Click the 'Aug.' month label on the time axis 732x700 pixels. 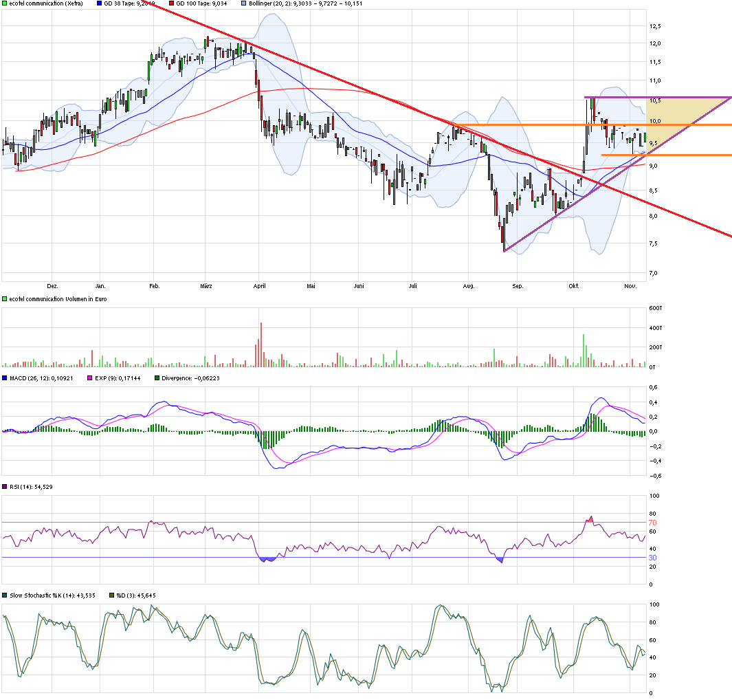coord(469,286)
